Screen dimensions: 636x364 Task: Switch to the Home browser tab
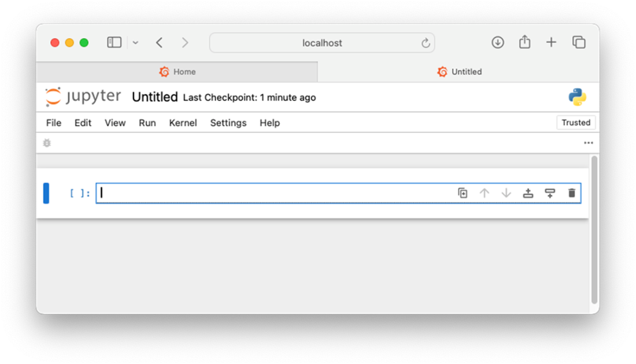(177, 72)
